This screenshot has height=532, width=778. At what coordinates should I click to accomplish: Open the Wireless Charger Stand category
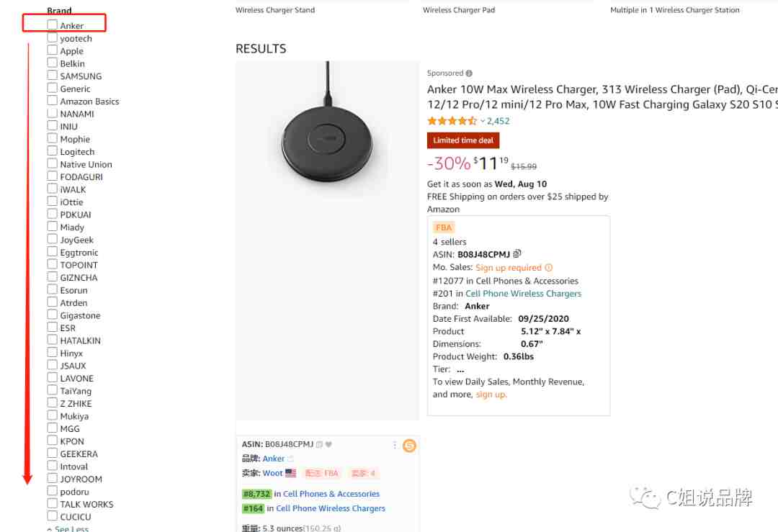(x=275, y=10)
